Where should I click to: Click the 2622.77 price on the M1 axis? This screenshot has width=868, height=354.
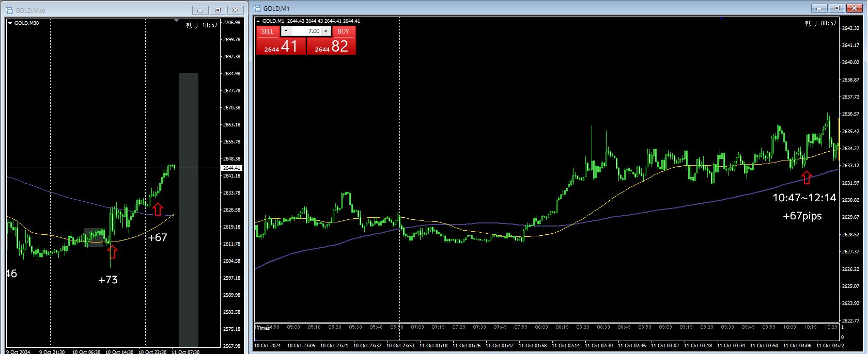pyautogui.click(x=850, y=321)
